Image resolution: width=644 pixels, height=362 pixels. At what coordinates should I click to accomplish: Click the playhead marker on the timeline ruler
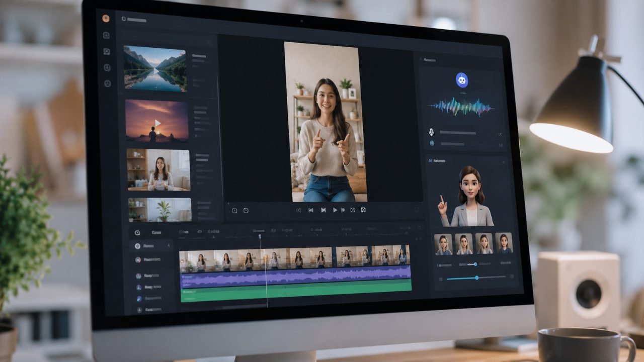(260, 236)
